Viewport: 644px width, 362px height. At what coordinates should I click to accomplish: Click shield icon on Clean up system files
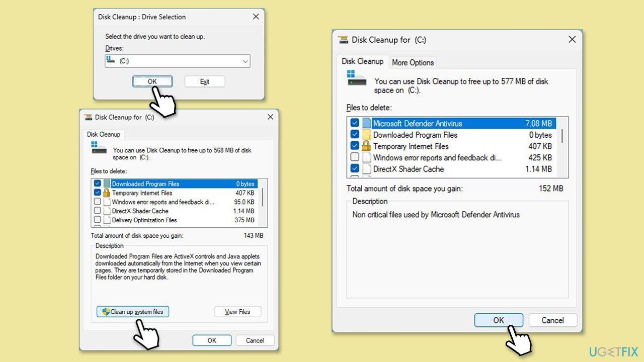click(x=106, y=312)
